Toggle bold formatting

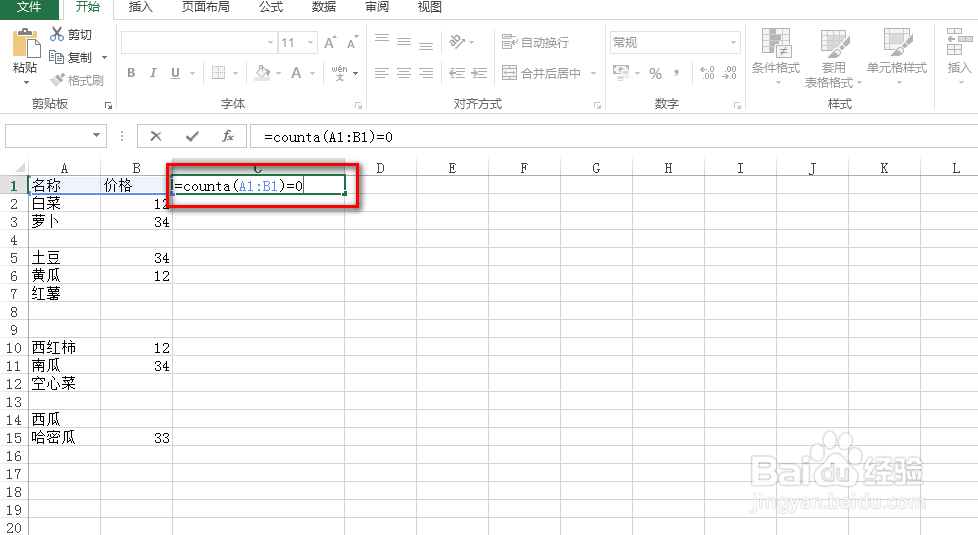[x=131, y=73]
